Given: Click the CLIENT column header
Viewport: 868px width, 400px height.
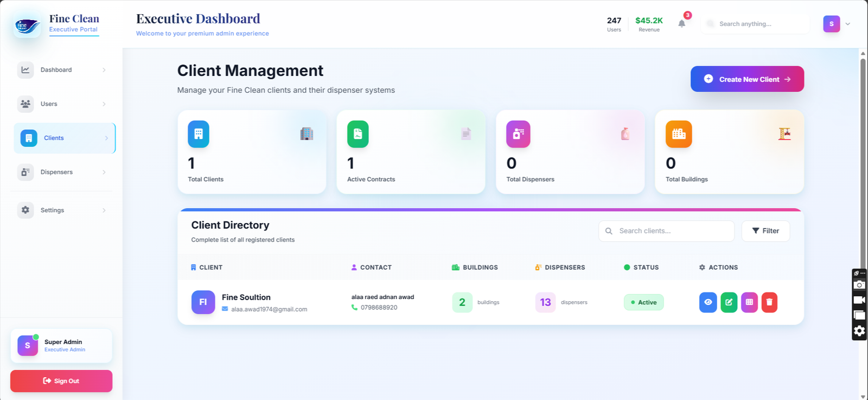Looking at the screenshot, I should click(x=207, y=268).
